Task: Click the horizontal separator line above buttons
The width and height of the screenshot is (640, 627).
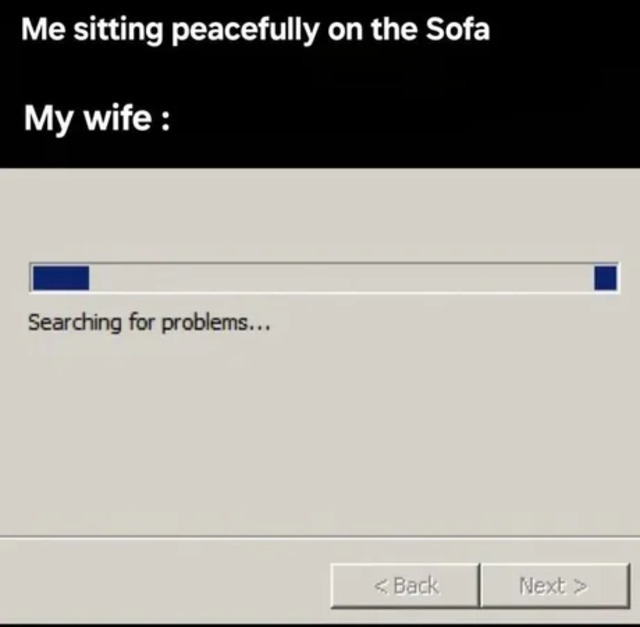Action: [320, 536]
